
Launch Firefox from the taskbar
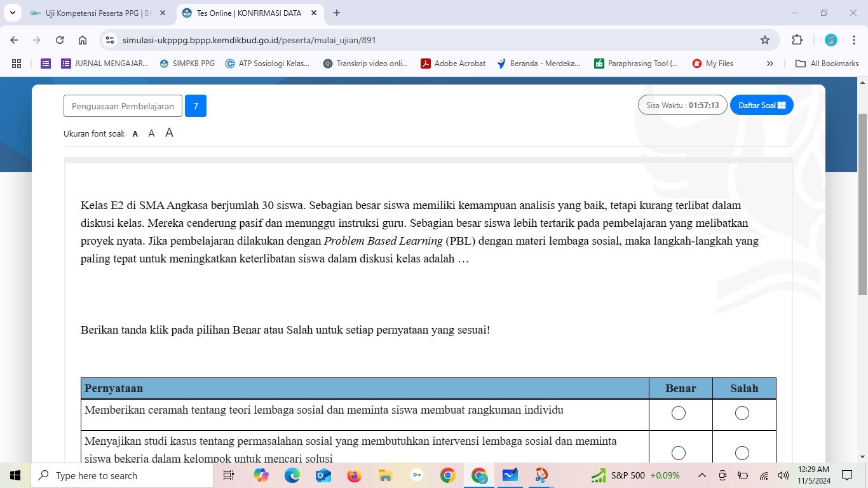pos(355,475)
